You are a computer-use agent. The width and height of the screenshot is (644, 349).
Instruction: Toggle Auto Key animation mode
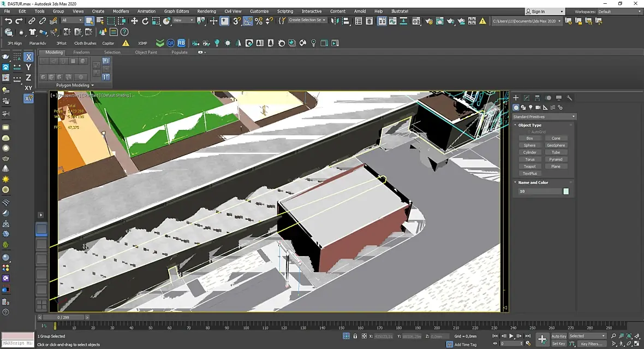pyautogui.click(x=559, y=336)
